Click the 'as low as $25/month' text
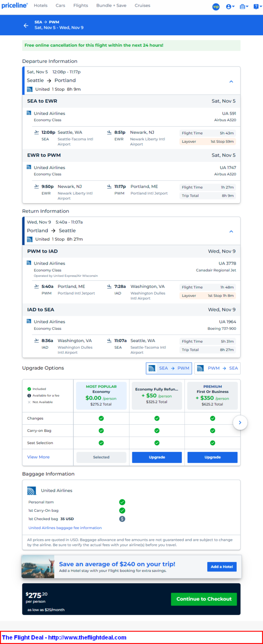The width and height of the screenshot is (263, 644). point(46,610)
